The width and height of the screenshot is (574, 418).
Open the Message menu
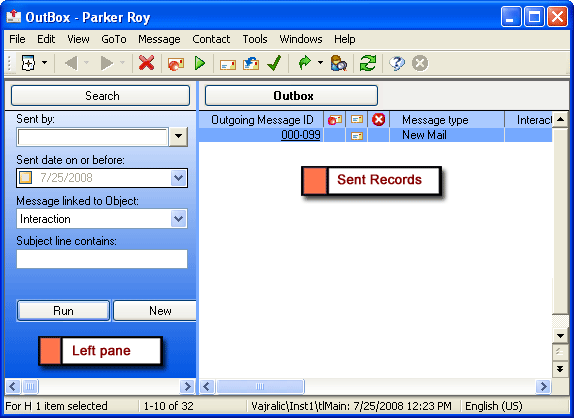point(159,39)
